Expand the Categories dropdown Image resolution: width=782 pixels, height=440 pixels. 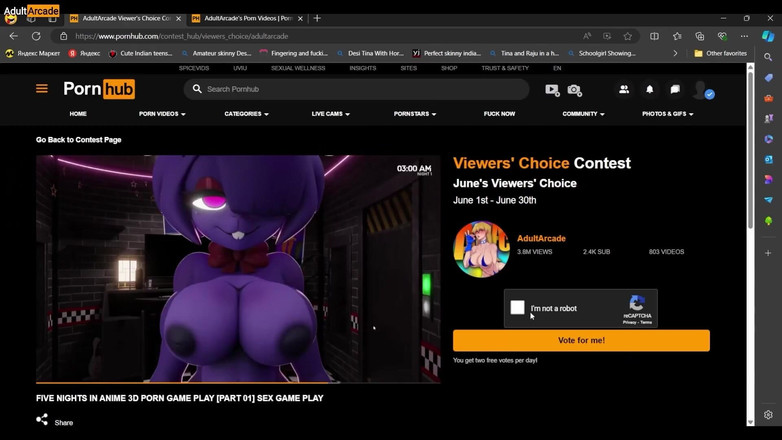246,114
